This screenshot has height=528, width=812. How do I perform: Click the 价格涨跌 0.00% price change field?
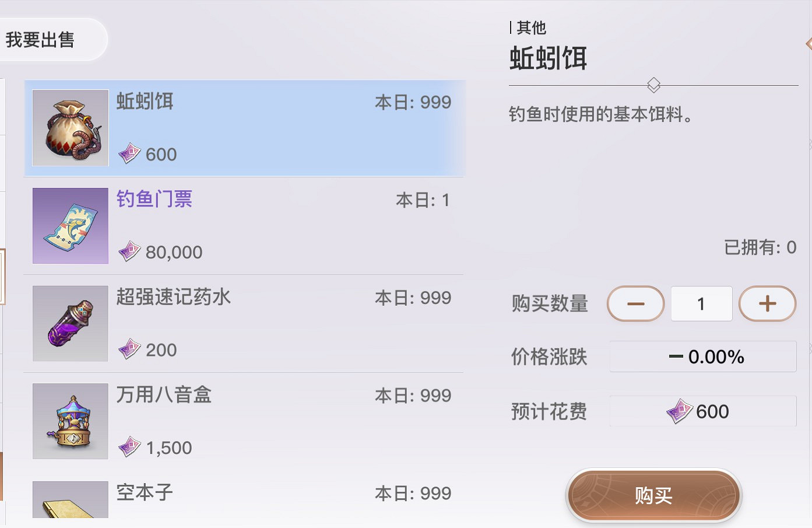click(703, 356)
